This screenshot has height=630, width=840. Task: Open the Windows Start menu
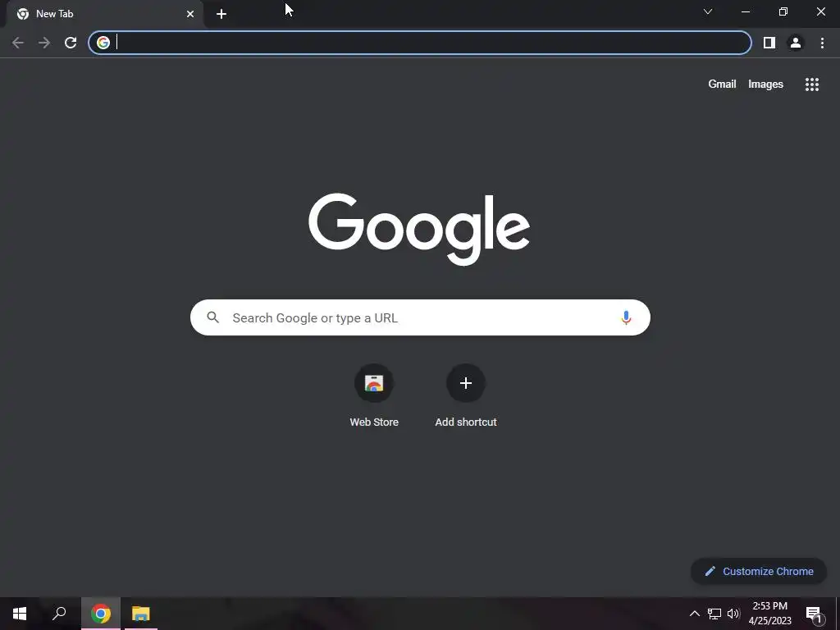pos(20,614)
